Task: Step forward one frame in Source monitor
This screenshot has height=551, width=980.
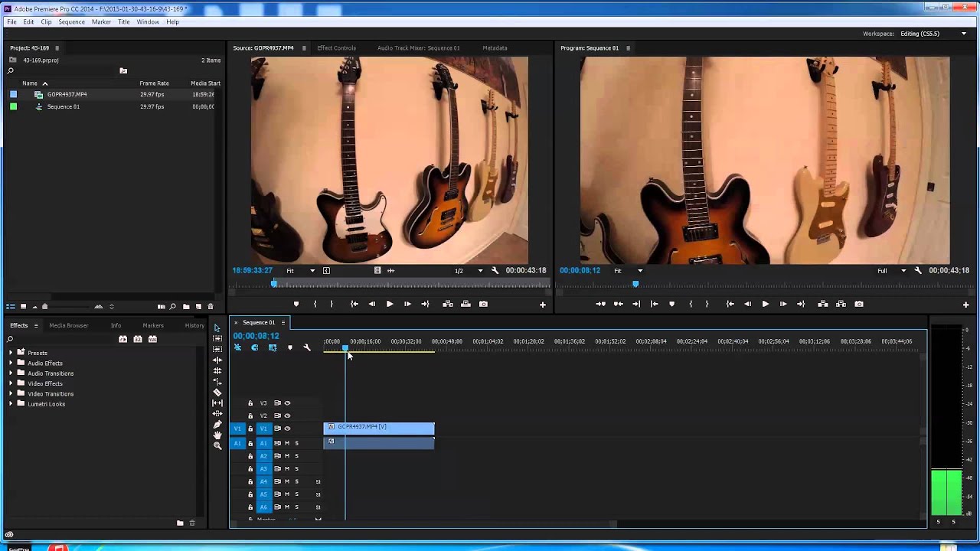Action: [x=407, y=304]
